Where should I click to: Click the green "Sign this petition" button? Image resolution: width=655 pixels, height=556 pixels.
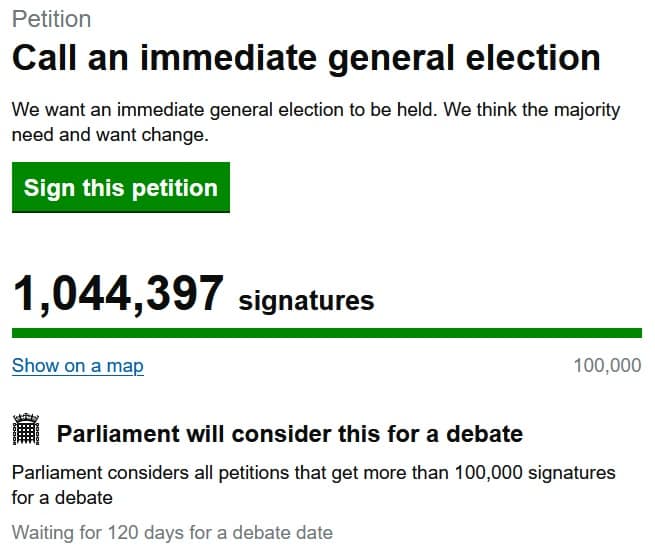121,188
